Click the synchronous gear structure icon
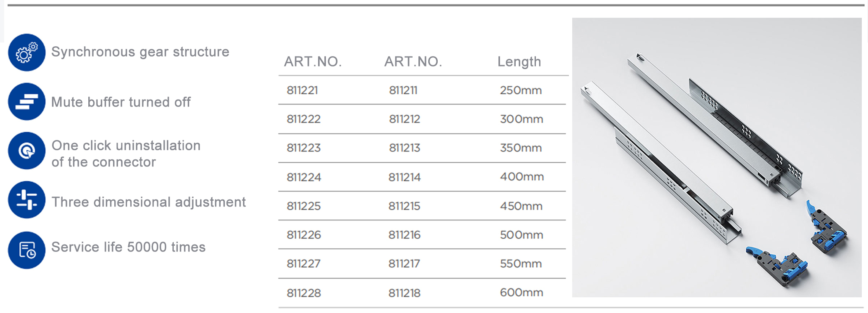868x313 pixels. tap(27, 52)
